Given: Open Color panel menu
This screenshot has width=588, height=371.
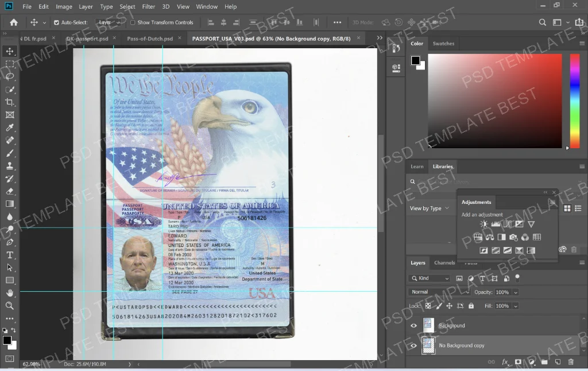Looking at the screenshot, I should pyautogui.click(x=582, y=44).
